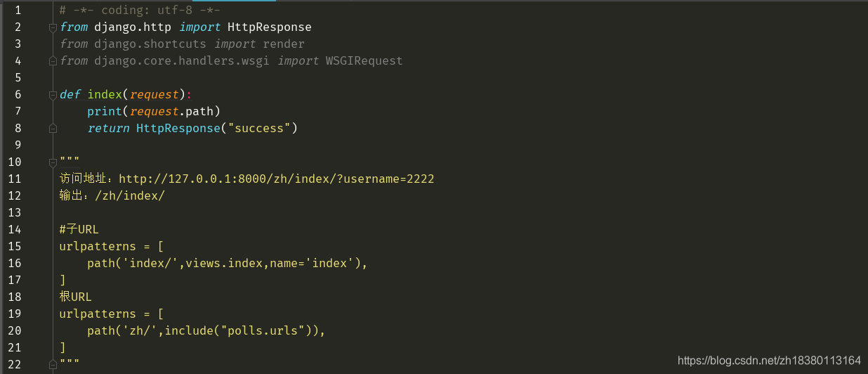The width and height of the screenshot is (868, 374).
Task: Place cursor on the "success" string literal
Action: point(259,128)
